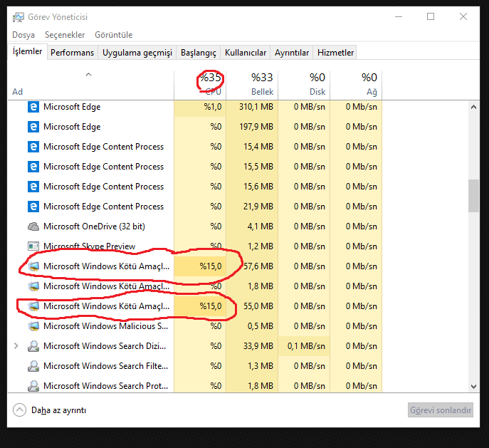Click the scrollbar up arrow

pos(473,107)
